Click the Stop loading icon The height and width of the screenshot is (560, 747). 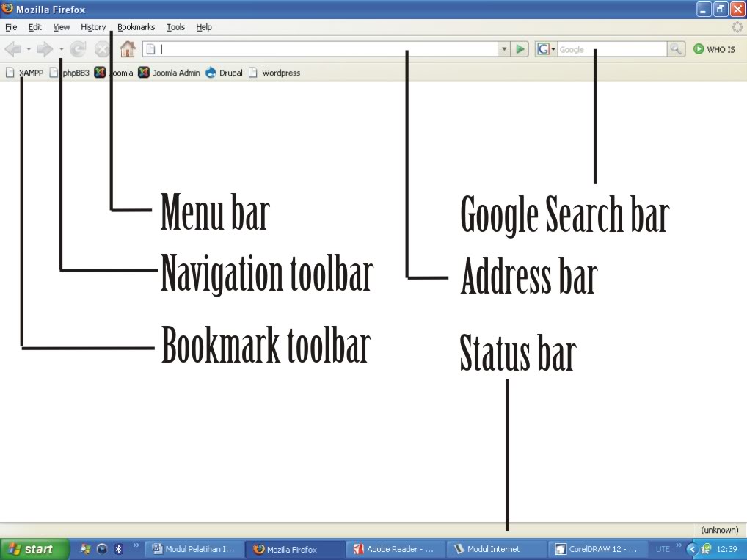click(x=101, y=48)
